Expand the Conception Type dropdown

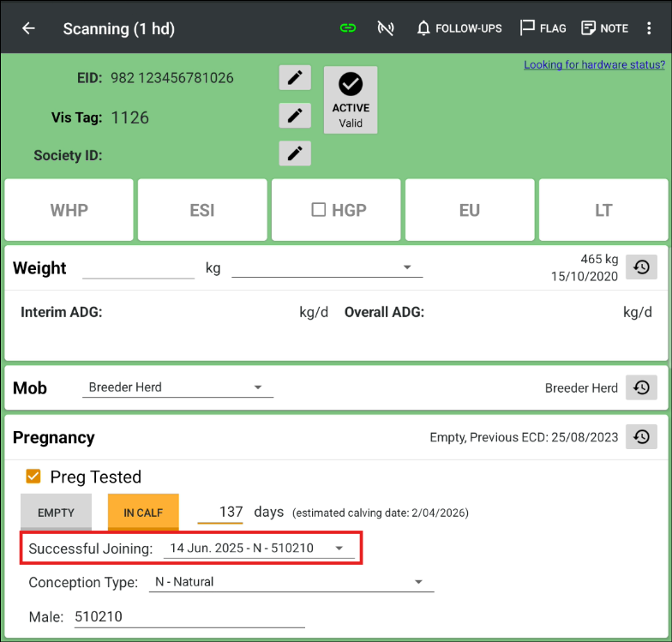pos(291,582)
